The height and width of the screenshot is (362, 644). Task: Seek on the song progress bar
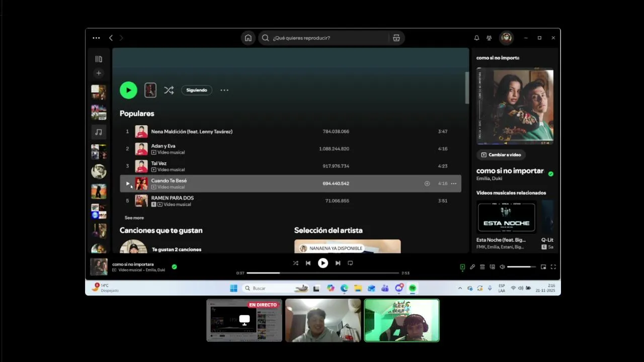(x=323, y=273)
